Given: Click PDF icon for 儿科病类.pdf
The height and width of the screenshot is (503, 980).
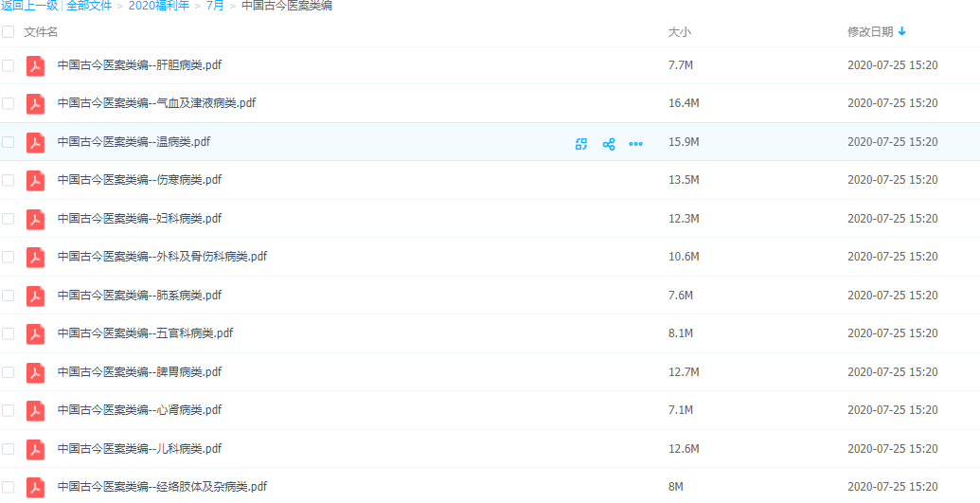Looking at the screenshot, I should [x=35, y=450].
